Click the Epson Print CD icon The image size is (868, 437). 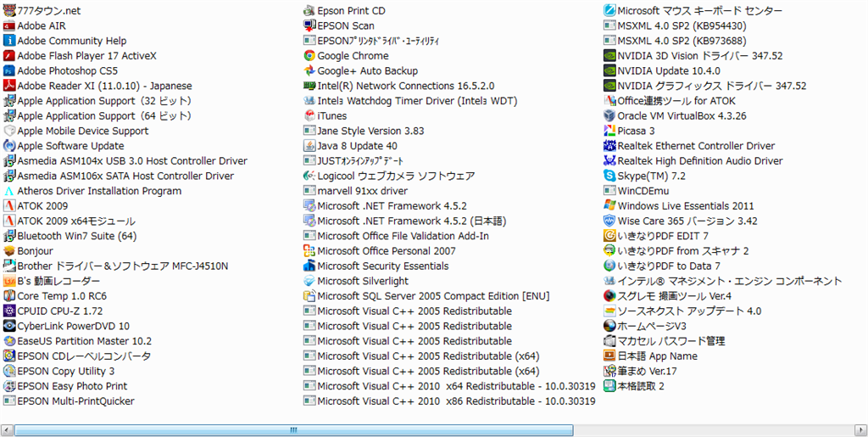click(x=309, y=10)
